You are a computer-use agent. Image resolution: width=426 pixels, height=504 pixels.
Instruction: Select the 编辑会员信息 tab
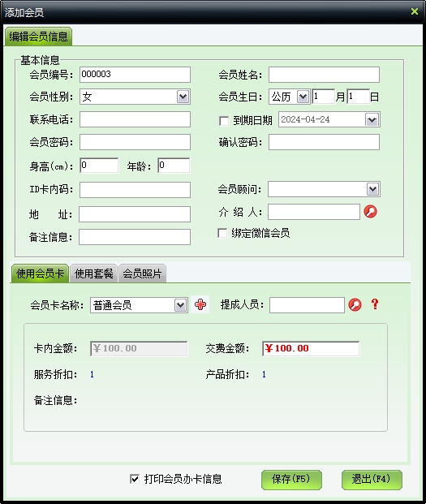click(38, 37)
